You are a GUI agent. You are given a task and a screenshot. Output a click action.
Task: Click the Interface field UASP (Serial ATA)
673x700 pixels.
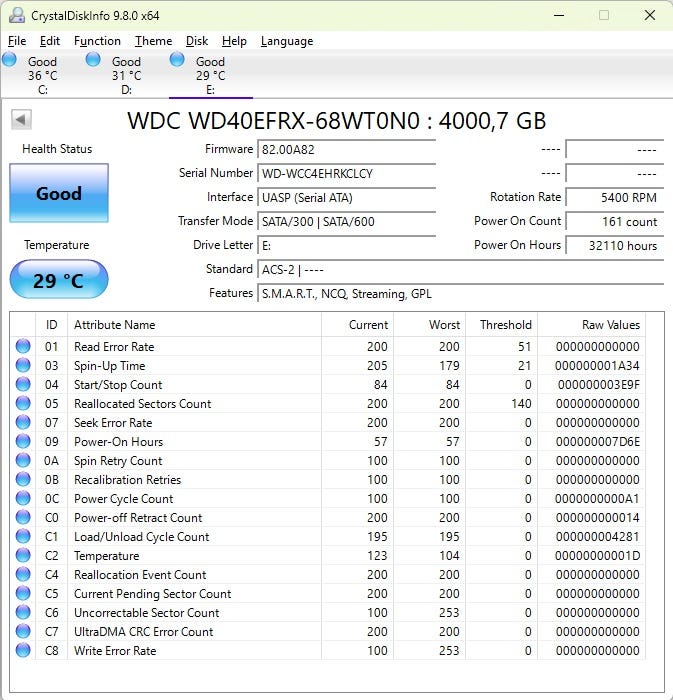pyautogui.click(x=346, y=197)
